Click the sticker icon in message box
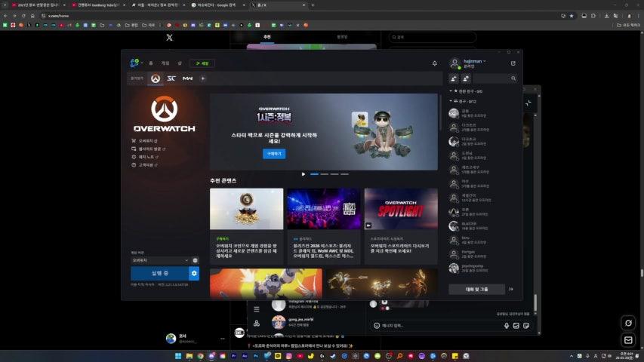The width and height of the screenshot is (644, 362). (526, 326)
